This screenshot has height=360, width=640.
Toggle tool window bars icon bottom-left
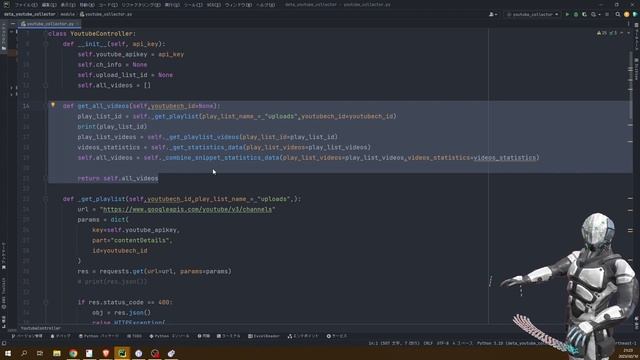(4, 343)
